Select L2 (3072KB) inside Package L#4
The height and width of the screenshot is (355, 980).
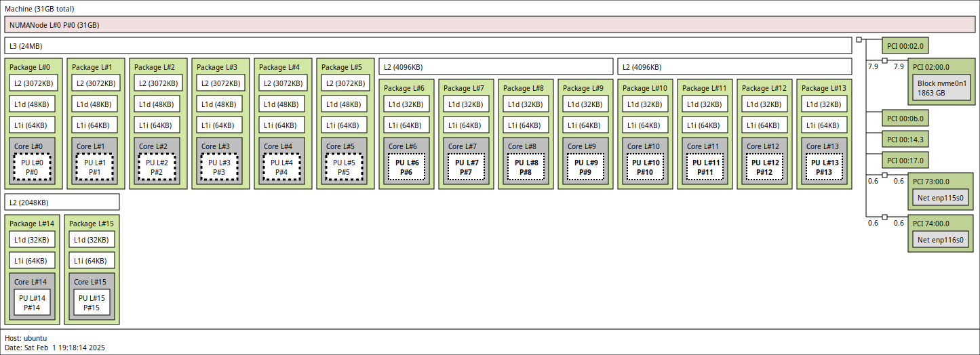pos(283,83)
